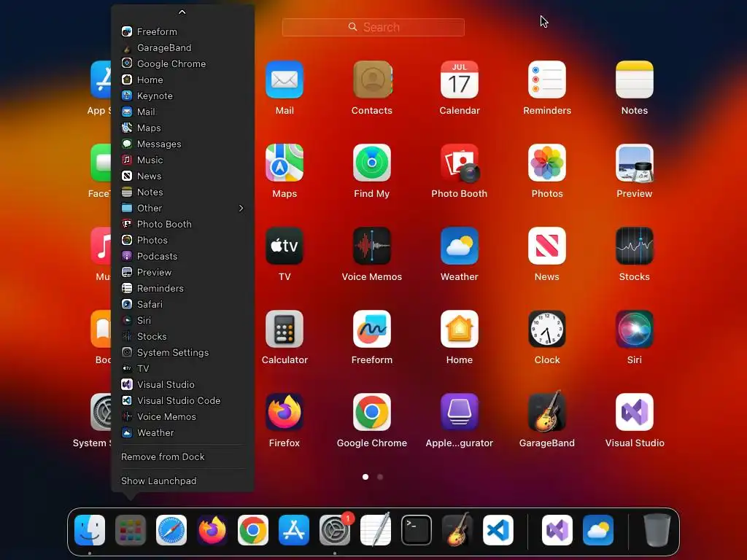Launch the Freeform app icon in Launchpad

click(x=372, y=329)
